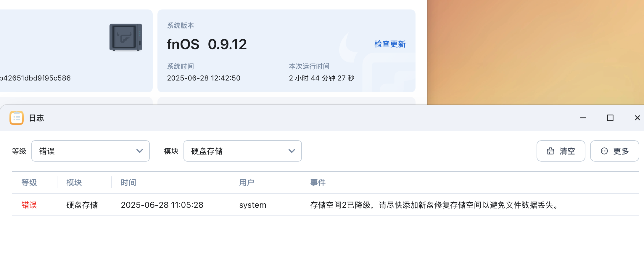Click the fnOS 0.9.12 version text
Screen dimensions: 644x277
coord(207,44)
